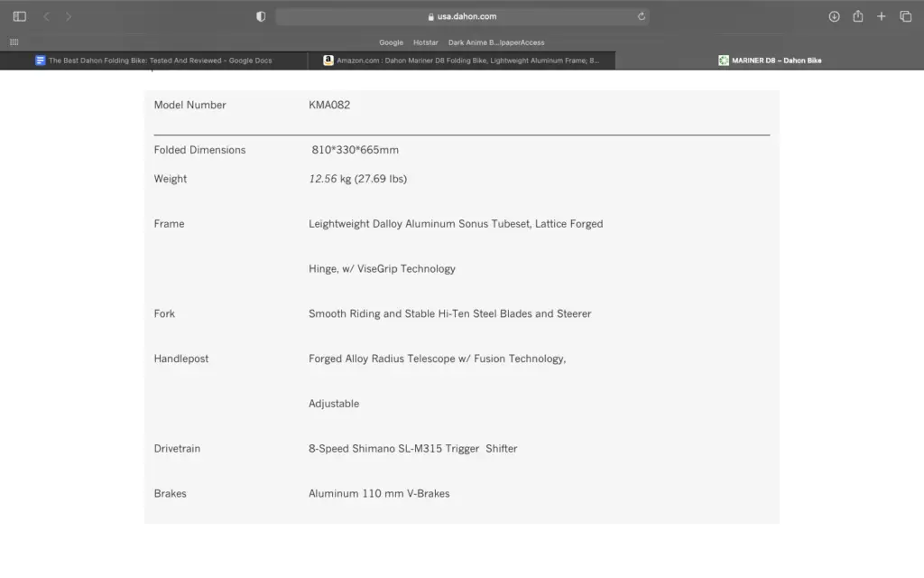Open the favorites grid icon
The image size is (924, 578).
point(14,42)
